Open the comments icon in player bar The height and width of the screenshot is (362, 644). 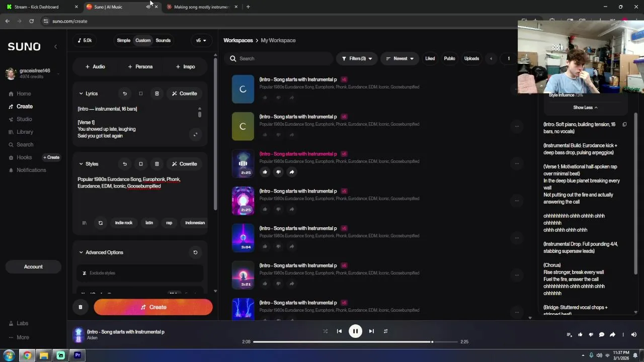point(602,335)
